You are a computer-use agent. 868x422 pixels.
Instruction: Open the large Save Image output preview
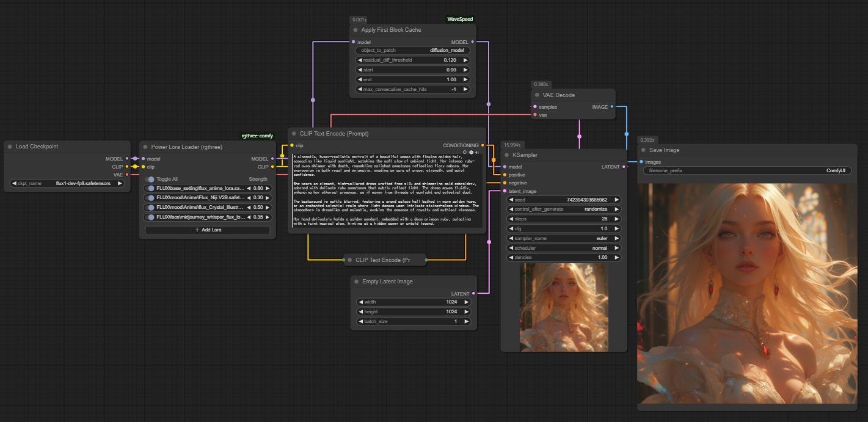[x=748, y=293]
